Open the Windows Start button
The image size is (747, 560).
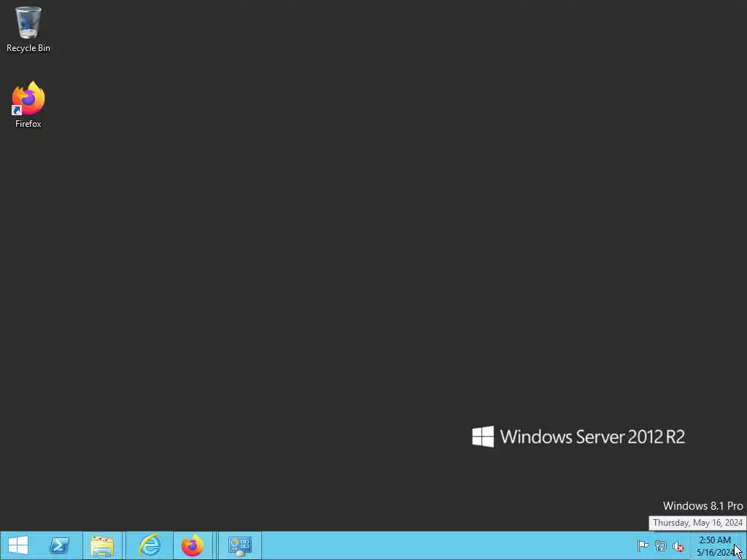click(x=18, y=545)
